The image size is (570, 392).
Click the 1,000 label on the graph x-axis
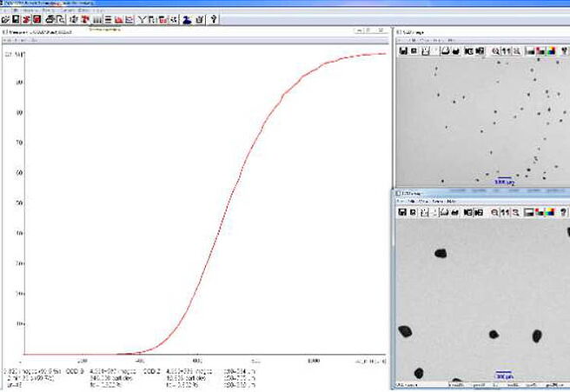314,361
